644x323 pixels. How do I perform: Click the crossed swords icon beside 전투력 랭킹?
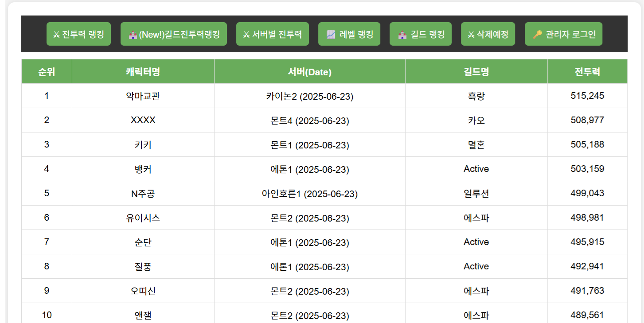coord(57,35)
